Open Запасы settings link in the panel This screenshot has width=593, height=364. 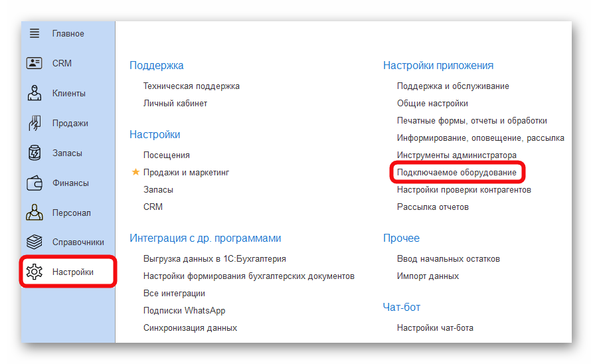[x=158, y=189]
